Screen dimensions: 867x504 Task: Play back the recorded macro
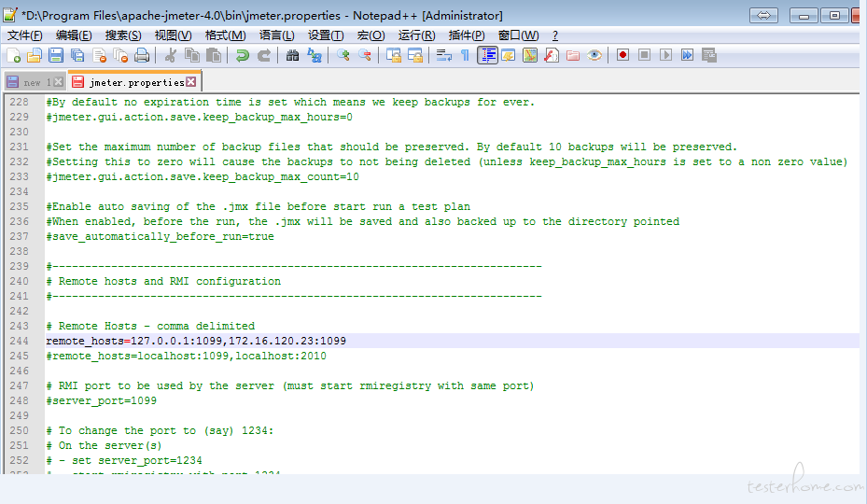pos(665,56)
